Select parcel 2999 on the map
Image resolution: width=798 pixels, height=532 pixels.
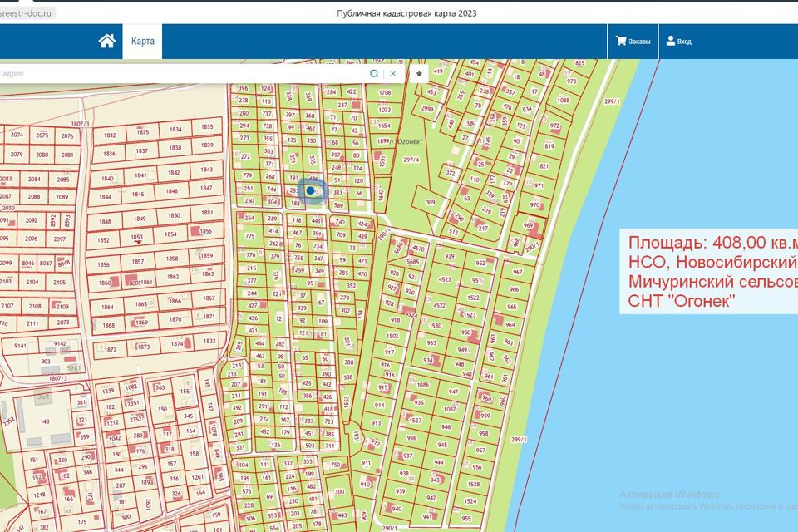coord(427,109)
